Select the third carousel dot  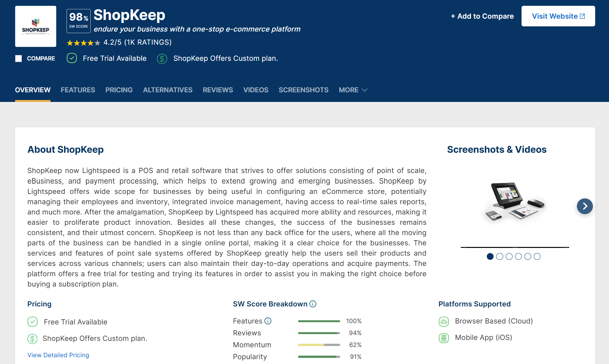point(509,256)
